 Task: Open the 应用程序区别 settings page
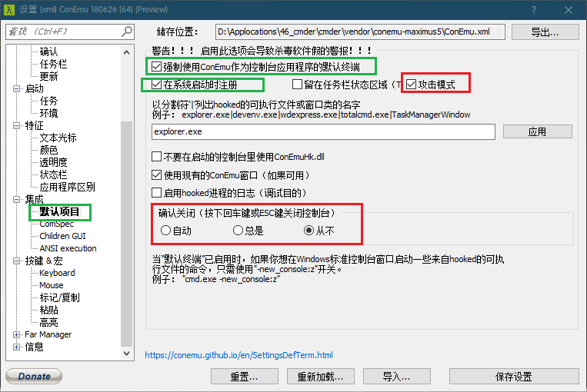pos(68,187)
